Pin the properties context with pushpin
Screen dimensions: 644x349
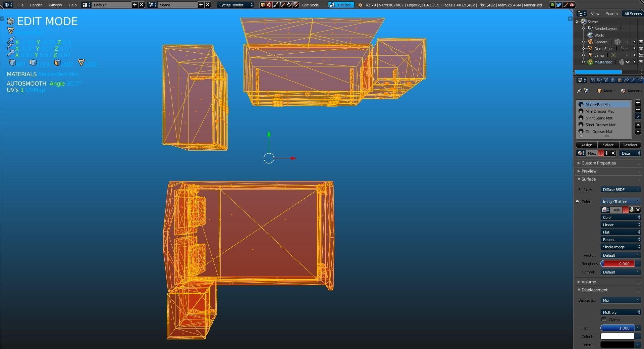(579, 91)
